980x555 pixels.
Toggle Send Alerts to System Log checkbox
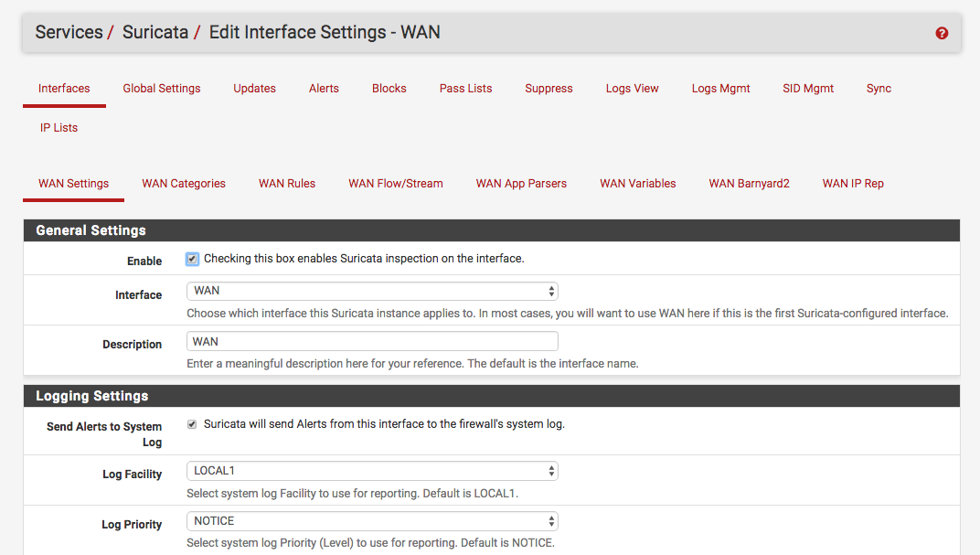pyautogui.click(x=192, y=424)
